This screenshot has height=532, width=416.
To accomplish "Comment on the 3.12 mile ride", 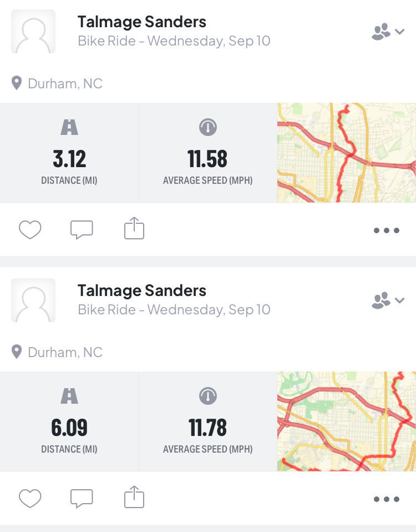I will click(x=82, y=229).
